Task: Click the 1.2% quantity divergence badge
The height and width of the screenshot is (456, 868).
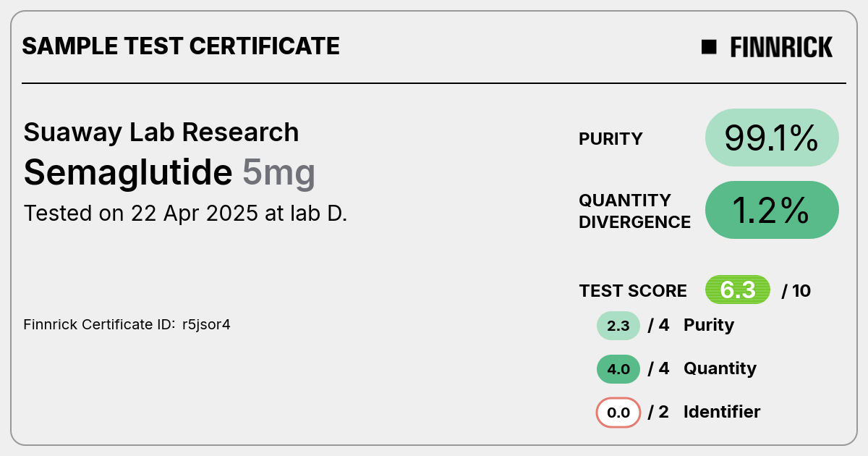Action: [x=772, y=210]
